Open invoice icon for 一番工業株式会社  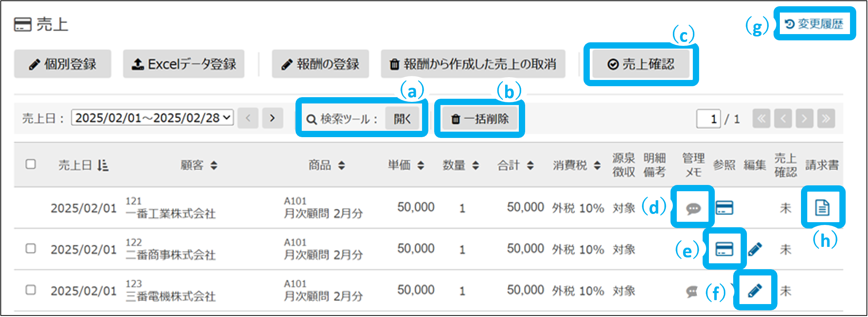coord(822,207)
